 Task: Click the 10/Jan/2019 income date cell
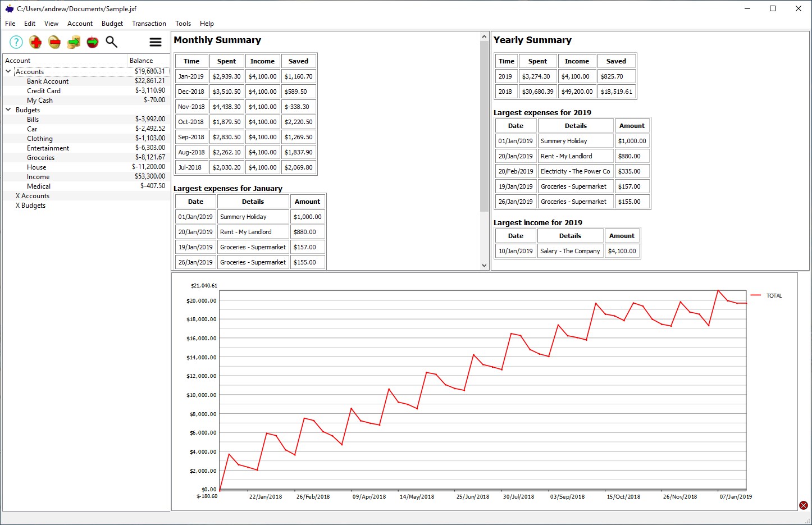click(x=516, y=251)
